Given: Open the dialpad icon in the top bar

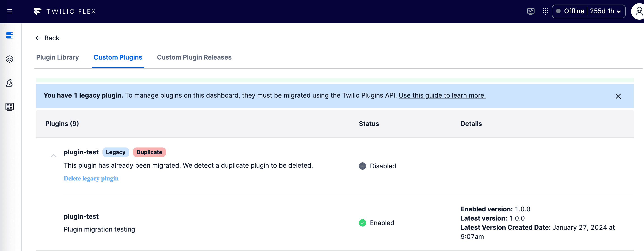Looking at the screenshot, I should click(545, 11).
